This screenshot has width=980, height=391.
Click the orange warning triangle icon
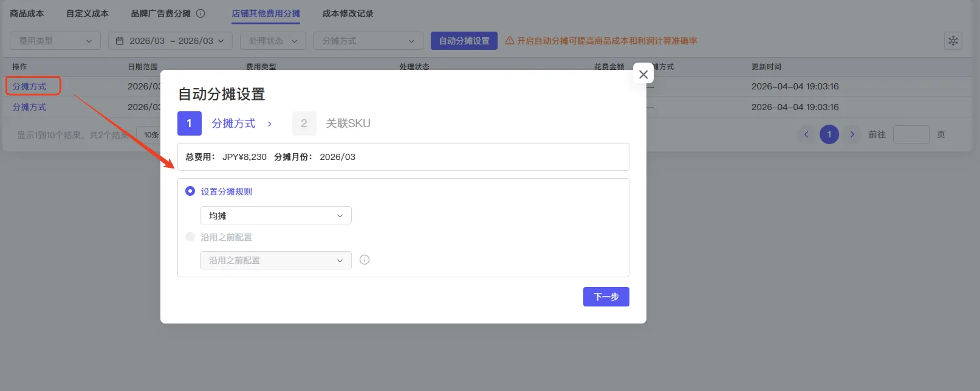pos(510,41)
